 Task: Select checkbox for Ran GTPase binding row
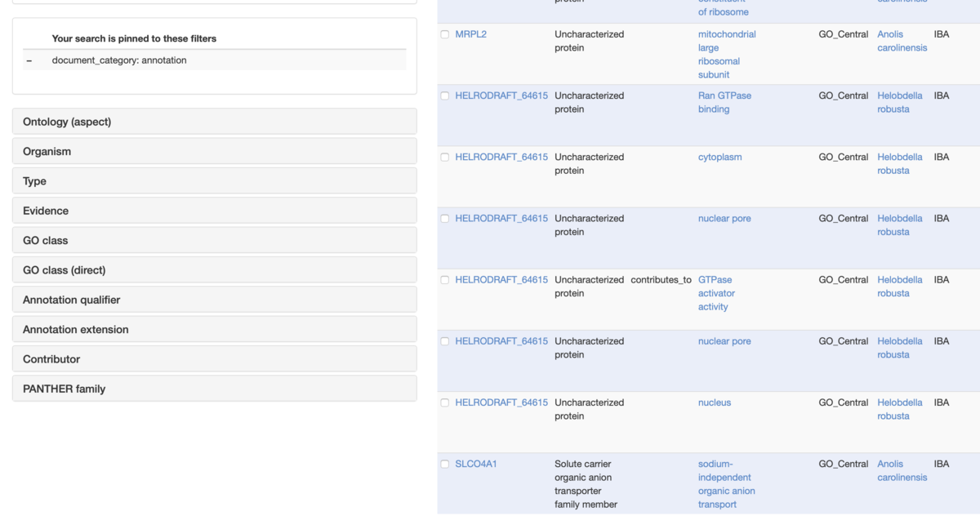pyautogui.click(x=445, y=96)
